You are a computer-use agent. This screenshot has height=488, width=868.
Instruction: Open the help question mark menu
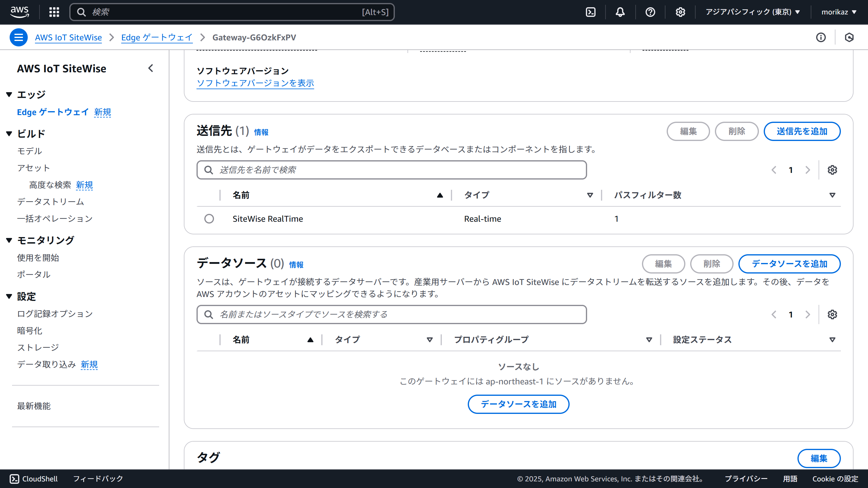coord(650,12)
